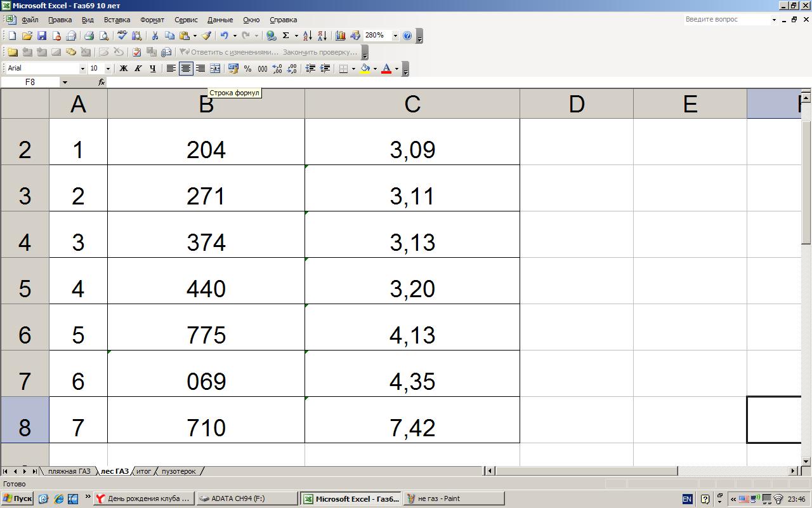The height and width of the screenshot is (508, 812).
Task: Click the AutoSum sigma icon
Action: pyautogui.click(x=285, y=36)
